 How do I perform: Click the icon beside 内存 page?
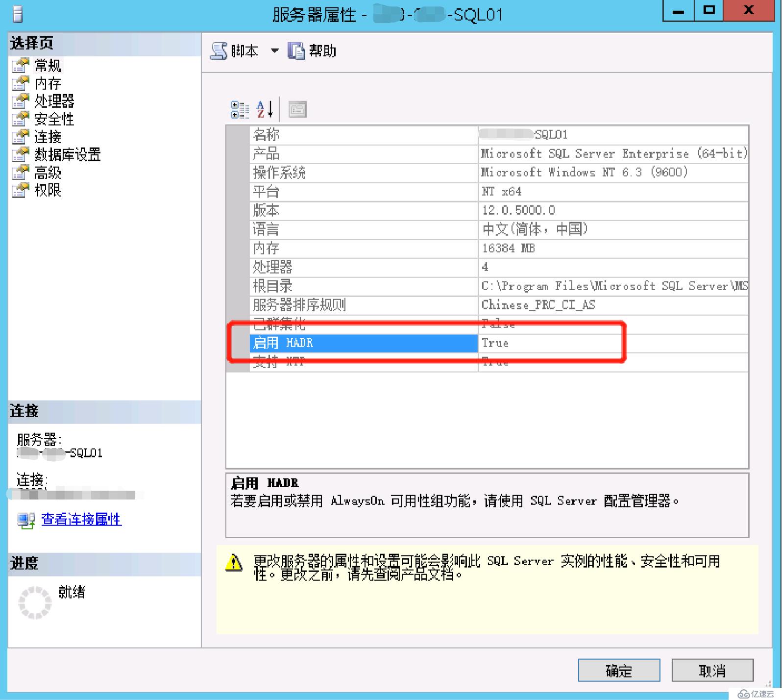(x=21, y=83)
